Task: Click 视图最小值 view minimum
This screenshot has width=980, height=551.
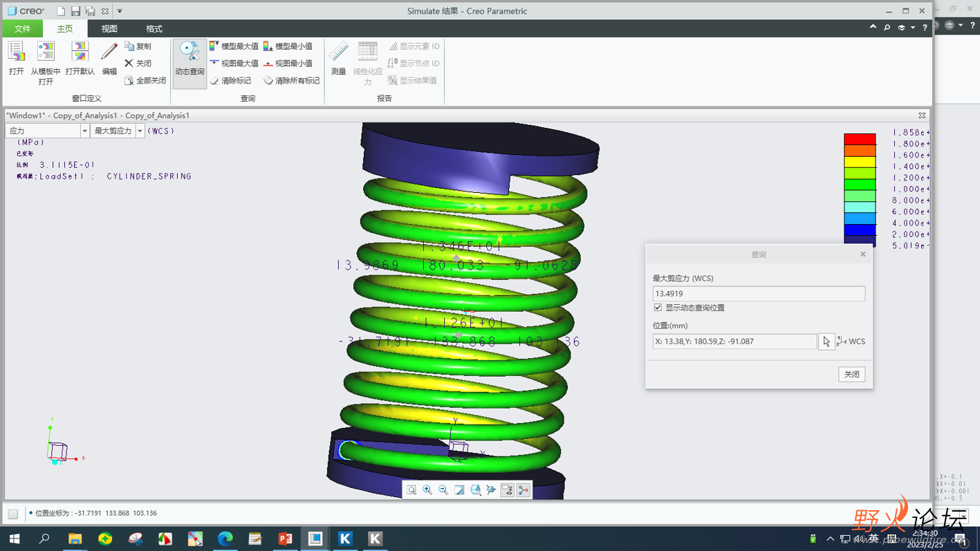Action: [x=288, y=63]
